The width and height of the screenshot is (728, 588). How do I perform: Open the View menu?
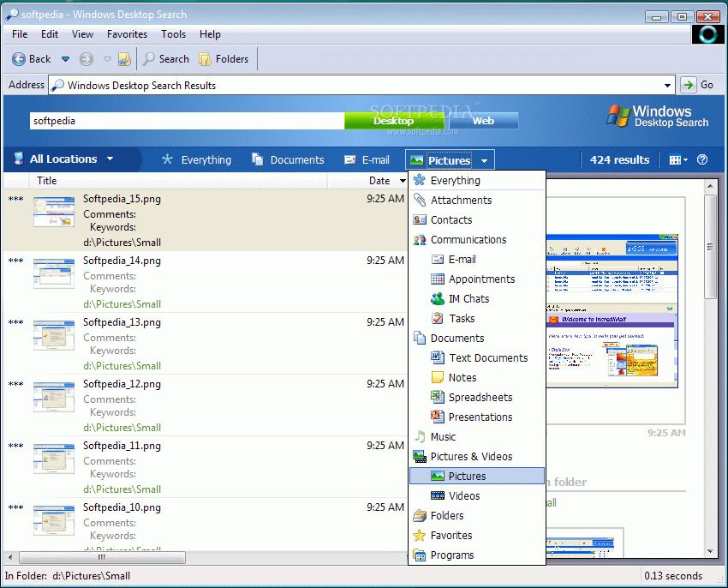82,34
